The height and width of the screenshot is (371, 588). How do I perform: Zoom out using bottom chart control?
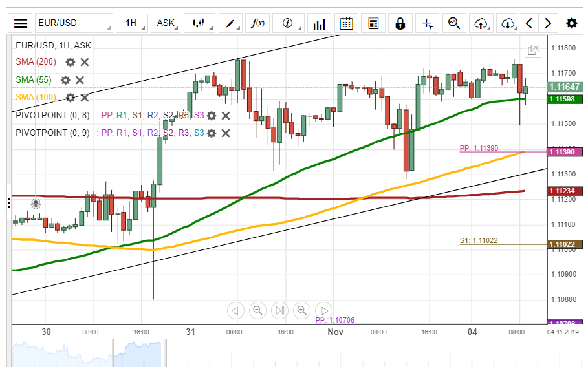pyautogui.click(x=257, y=310)
